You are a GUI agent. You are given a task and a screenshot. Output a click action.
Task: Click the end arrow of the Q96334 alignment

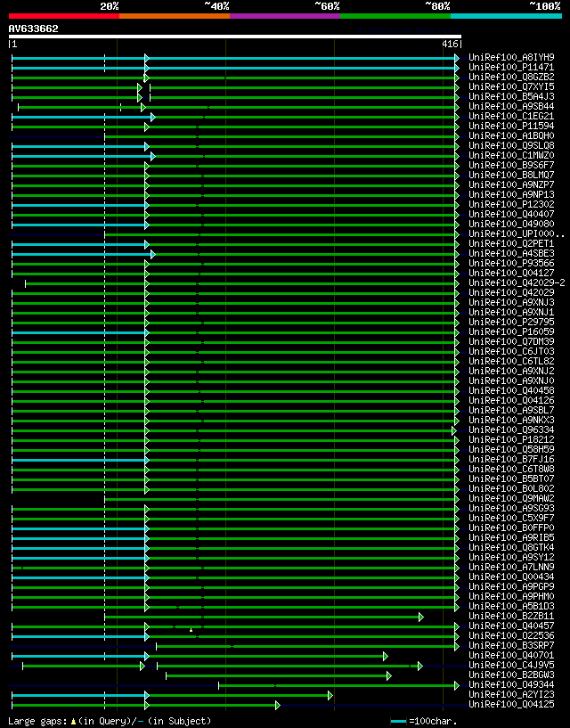454,431
